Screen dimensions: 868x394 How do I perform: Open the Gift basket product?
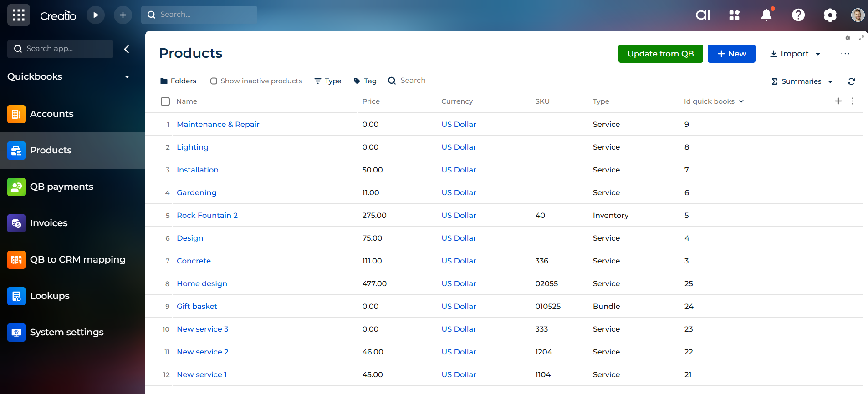pyautogui.click(x=197, y=306)
